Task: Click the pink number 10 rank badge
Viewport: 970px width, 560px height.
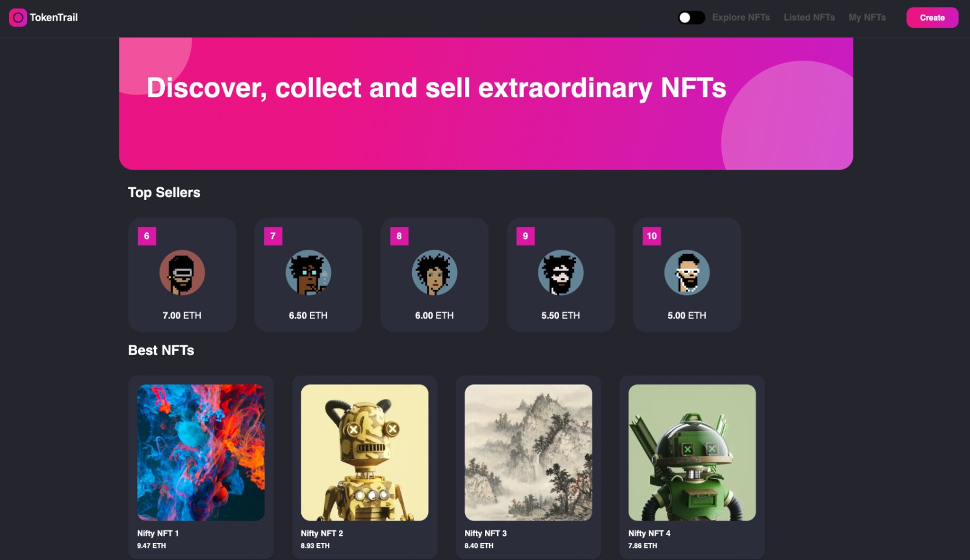Action: [x=652, y=236]
